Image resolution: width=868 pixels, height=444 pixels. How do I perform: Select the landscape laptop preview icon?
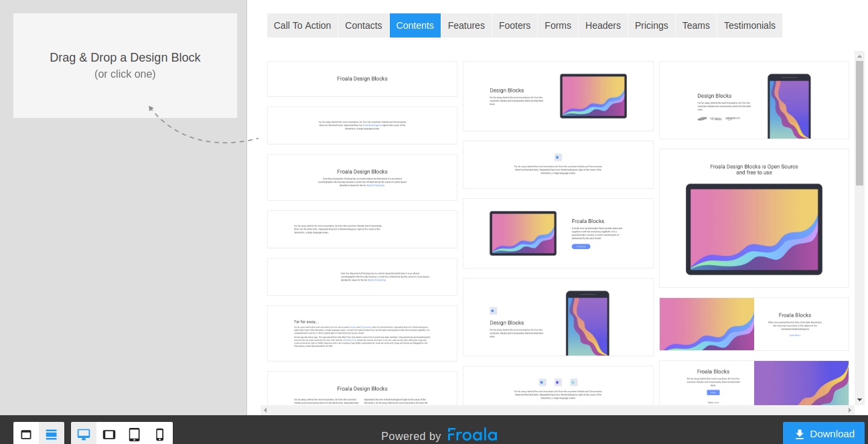click(108, 434)
